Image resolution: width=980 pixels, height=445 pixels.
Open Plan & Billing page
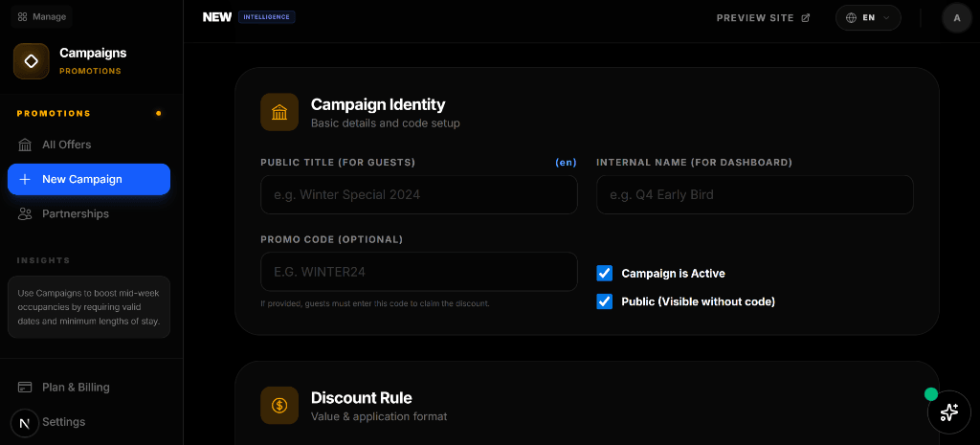(89, 388)
